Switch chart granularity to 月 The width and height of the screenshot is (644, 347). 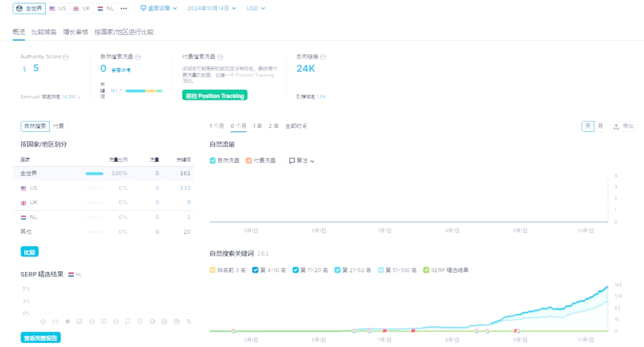coord(600,126)
